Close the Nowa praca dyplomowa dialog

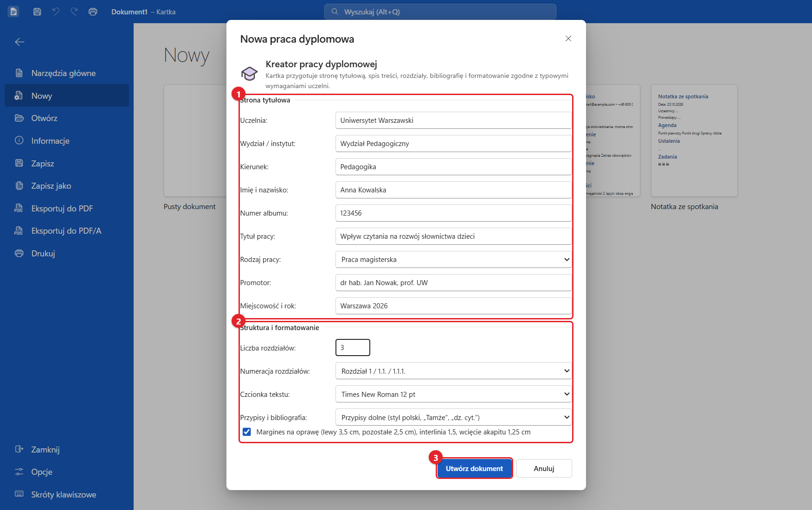click(568, 38)
